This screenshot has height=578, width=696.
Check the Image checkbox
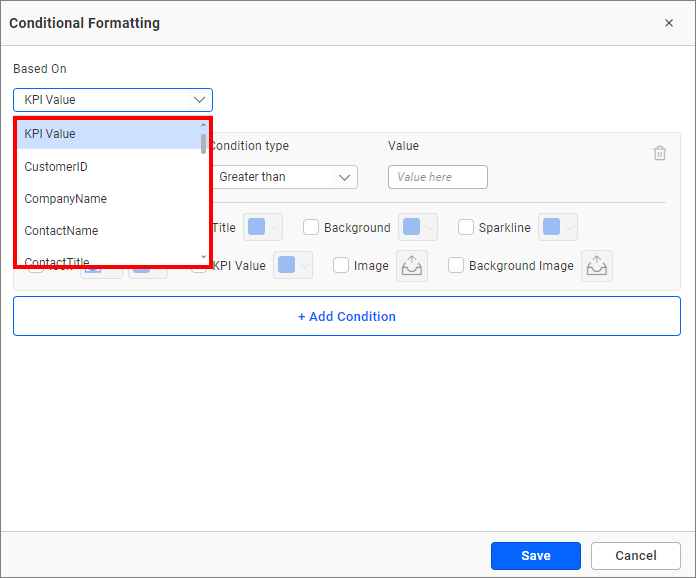click(341, 265)
